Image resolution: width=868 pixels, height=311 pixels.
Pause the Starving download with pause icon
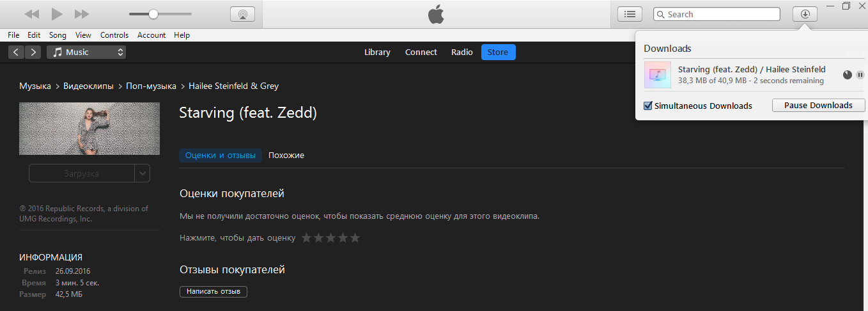860,75
